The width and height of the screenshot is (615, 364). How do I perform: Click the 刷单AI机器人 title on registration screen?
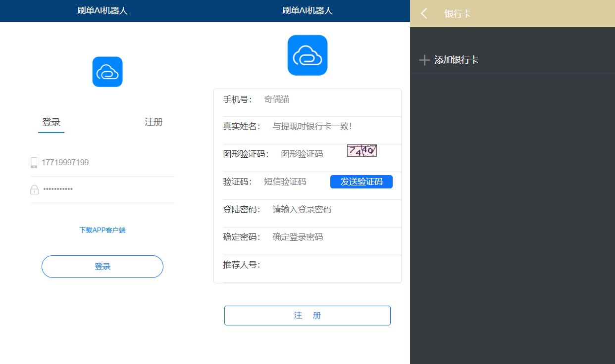point(307,11)
